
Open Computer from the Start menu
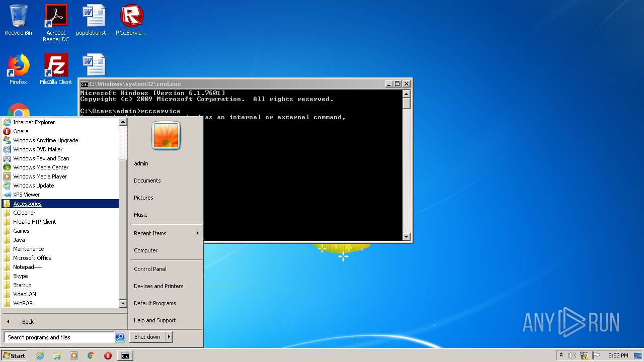[166, 250]
